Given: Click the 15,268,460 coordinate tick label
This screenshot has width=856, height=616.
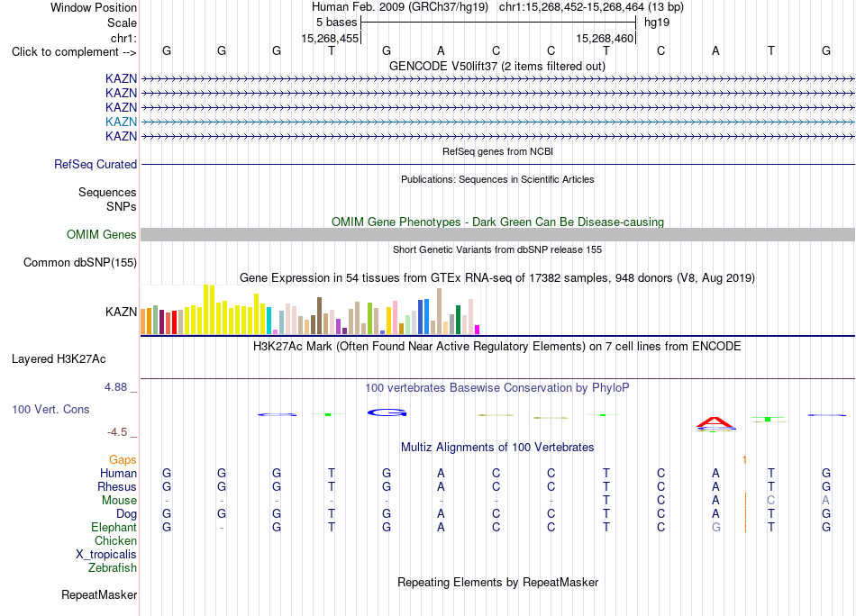Looking at the screenshot, I should coord(605,38).
